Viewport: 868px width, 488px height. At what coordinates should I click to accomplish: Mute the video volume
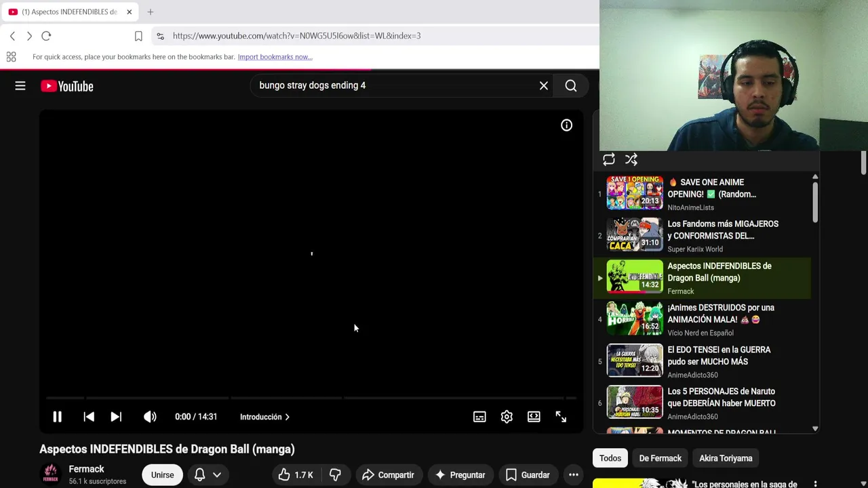[150, 417]
